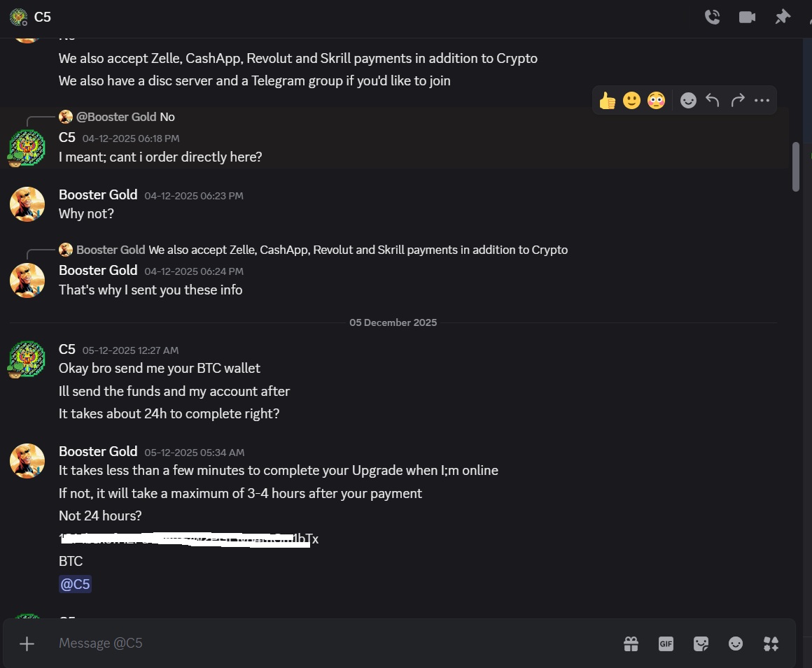812x668 pixels.
Task: React with smiling face emoji
Action: (632, 101)
